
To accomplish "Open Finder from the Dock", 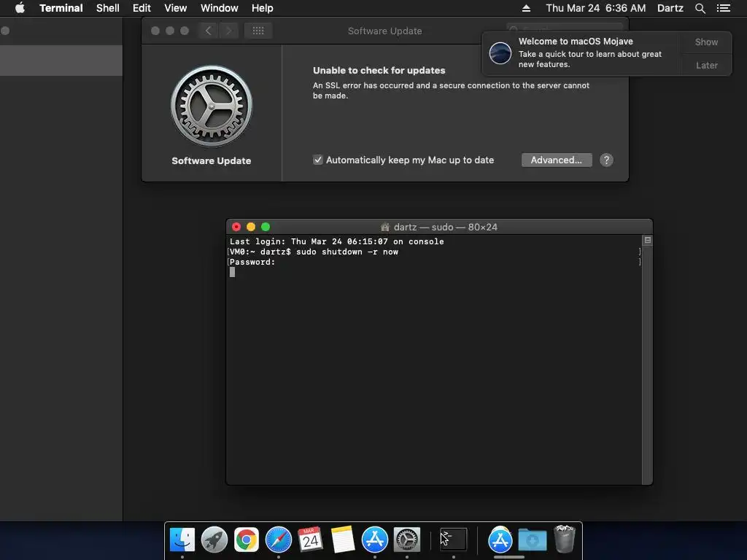I will pyautogui.click(x=182, y=540).
